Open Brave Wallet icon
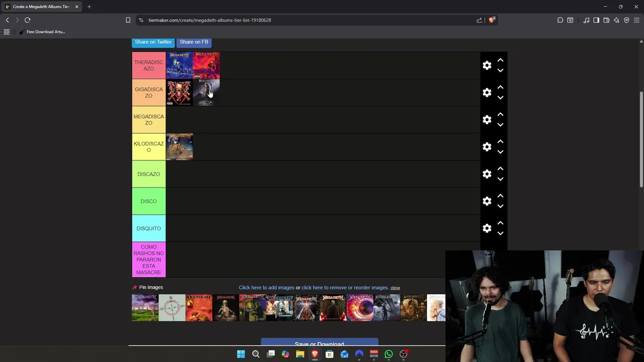Image resolution: width=644 pixels, height=362 pixels. [606, 20]
